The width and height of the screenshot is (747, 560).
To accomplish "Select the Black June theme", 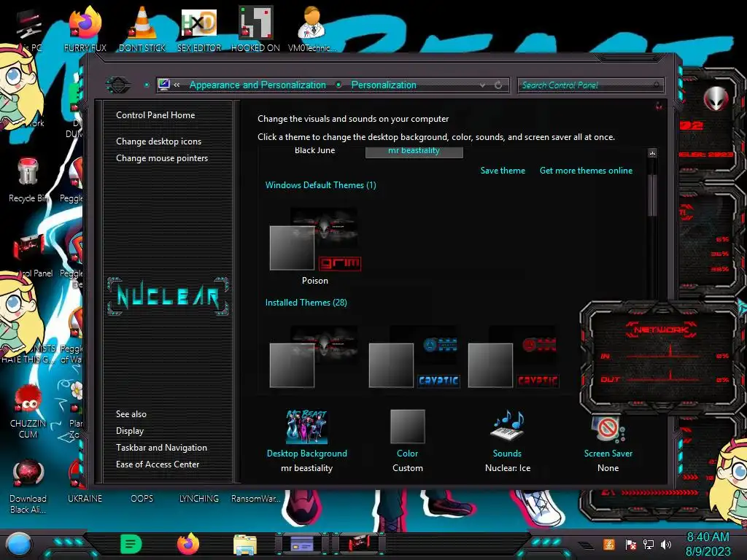I will [315, 150].
